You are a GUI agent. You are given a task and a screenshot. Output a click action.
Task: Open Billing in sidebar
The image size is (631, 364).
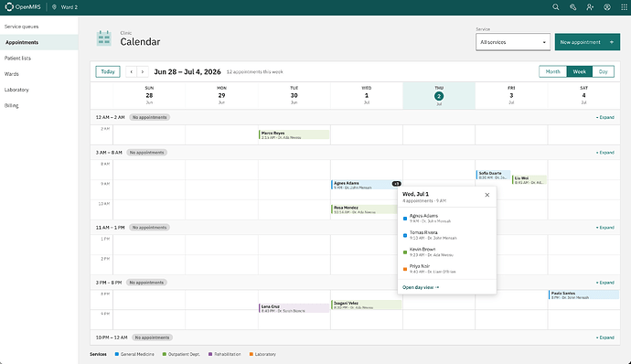[39, 105]
